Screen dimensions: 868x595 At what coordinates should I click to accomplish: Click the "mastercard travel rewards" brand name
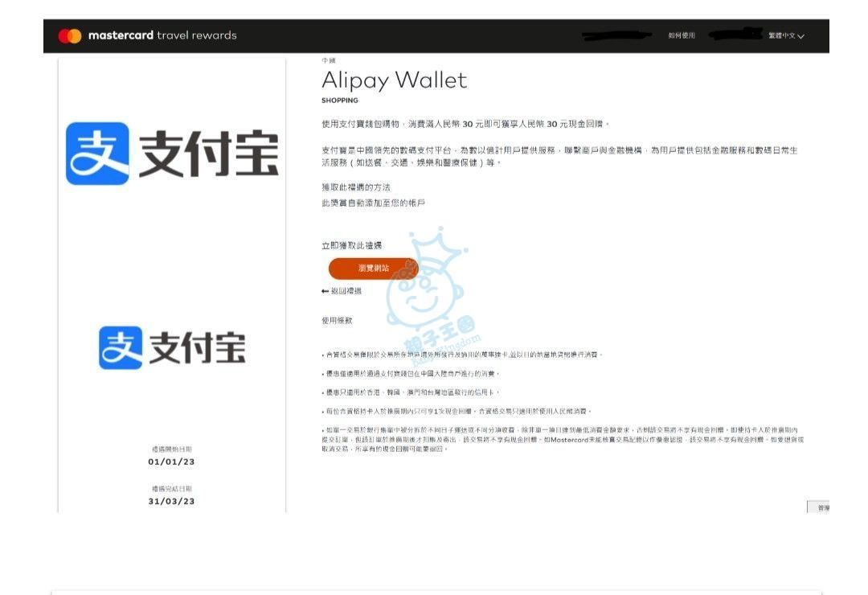[162, 35]
